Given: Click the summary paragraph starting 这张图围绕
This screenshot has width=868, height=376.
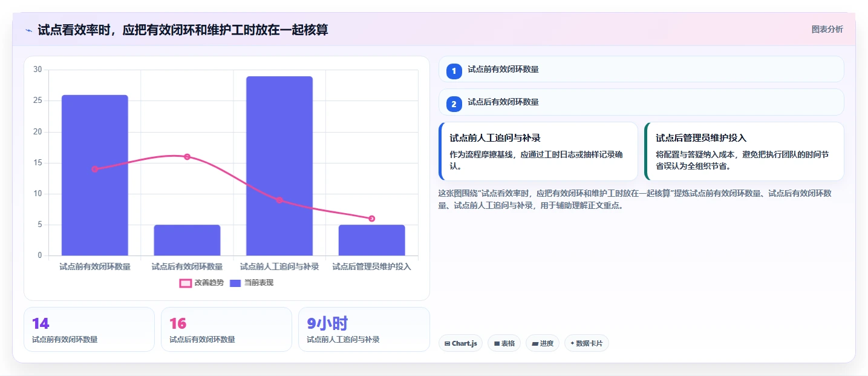Looking at the screenshot, I should [x=635, y=199].
